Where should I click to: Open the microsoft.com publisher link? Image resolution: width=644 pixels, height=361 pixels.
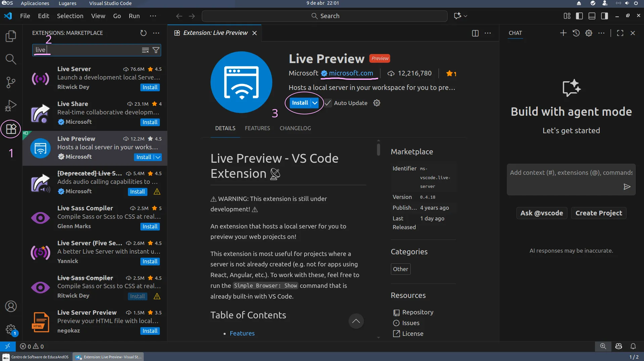[350, 73]
